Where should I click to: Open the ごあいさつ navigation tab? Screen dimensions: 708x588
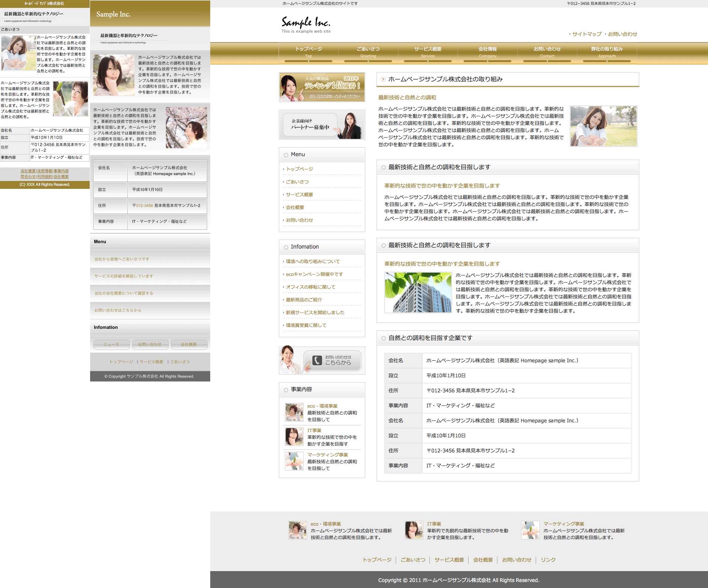tap(368, 52)
